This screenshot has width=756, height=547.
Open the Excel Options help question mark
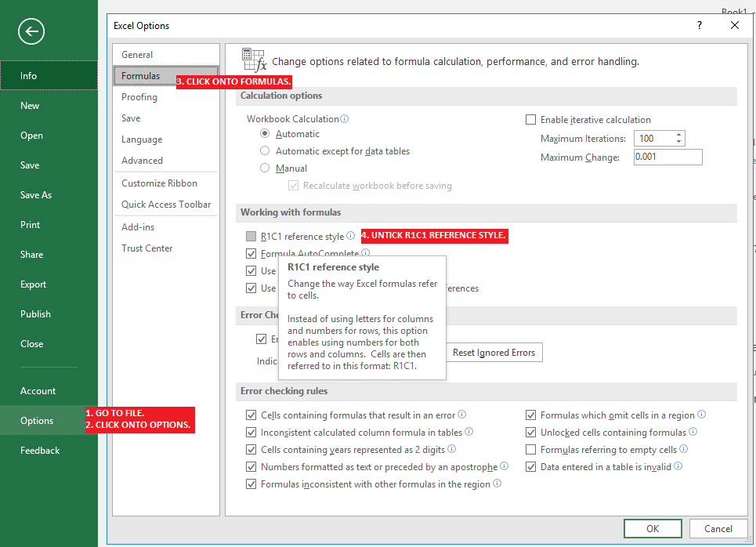pyautogui.click(x=699, y=25)
